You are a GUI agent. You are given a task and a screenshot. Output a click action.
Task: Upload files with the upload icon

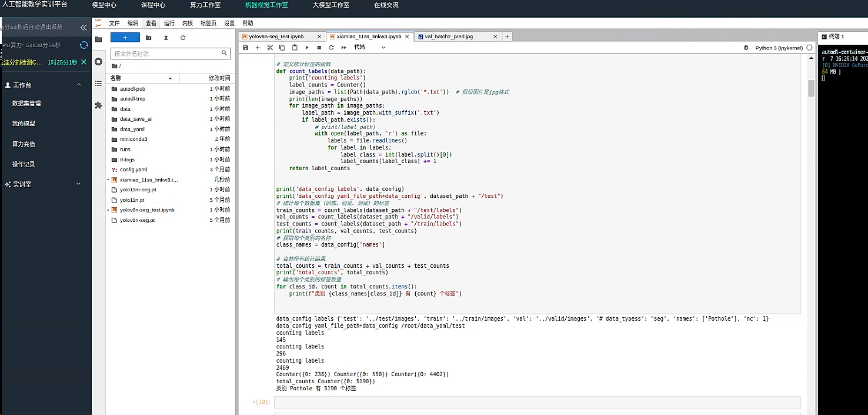166,37
